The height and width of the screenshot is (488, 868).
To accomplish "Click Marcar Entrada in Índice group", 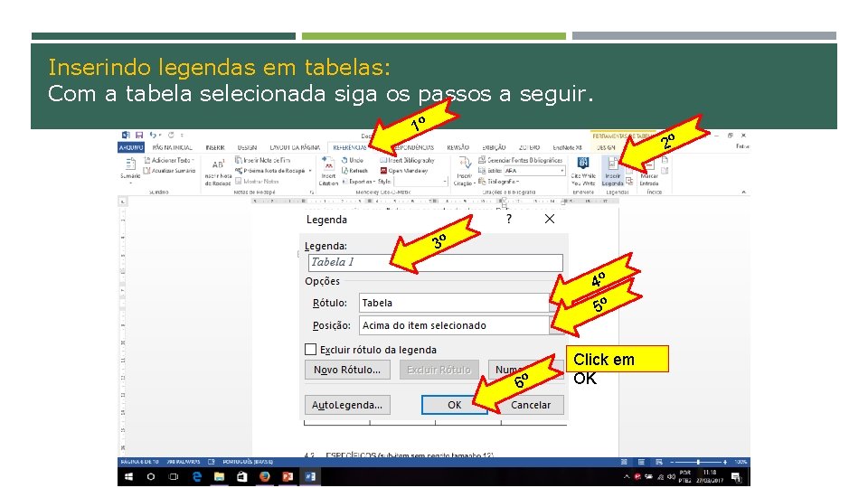I will click(x=649, y=172).
